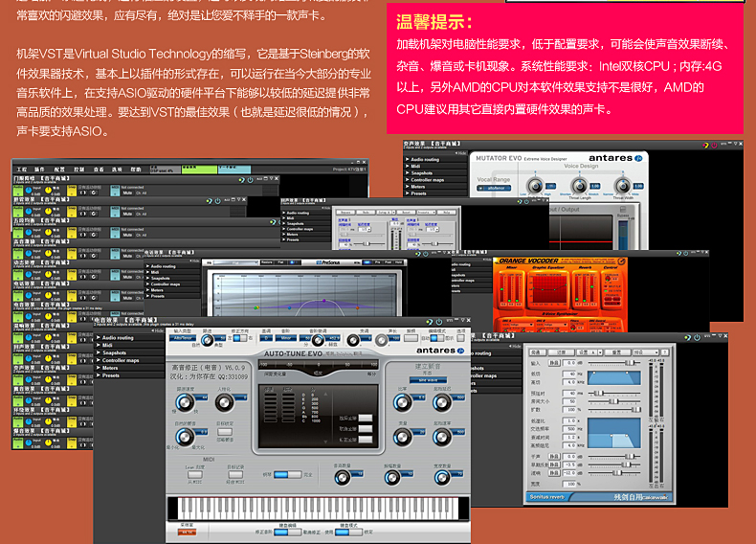Open the fifth menu in the rack menu bar
756x544 pixels.
pos(99,170)
